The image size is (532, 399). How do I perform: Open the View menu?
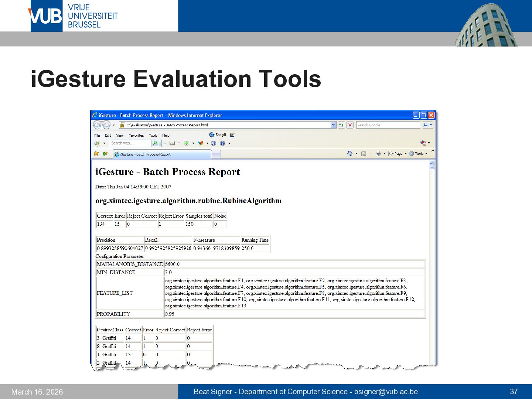[x=120, y=136]
